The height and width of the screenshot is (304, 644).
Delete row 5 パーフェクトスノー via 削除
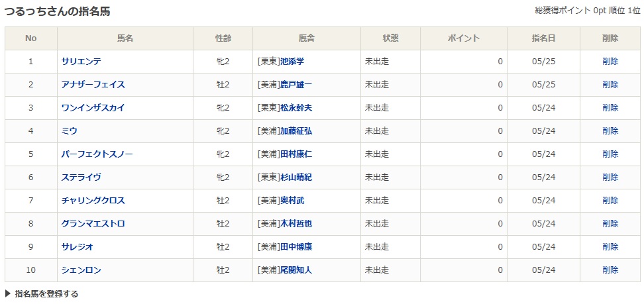coord(610,154)
